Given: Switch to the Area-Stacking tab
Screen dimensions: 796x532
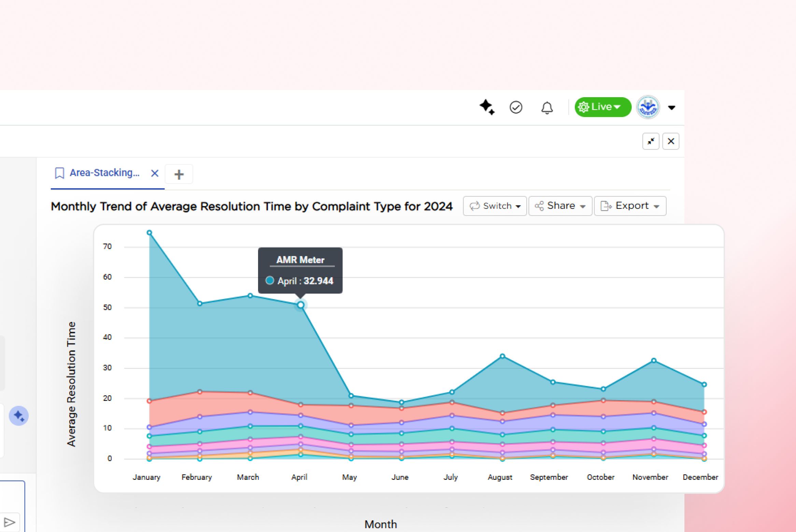Looking at the screenshot, I should [104, 173].
